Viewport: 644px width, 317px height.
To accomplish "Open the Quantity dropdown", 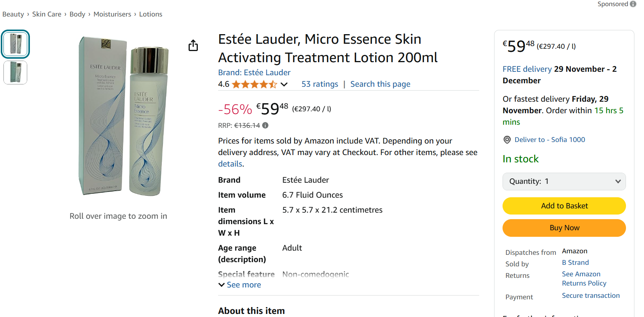I will [x=564, y=182].
